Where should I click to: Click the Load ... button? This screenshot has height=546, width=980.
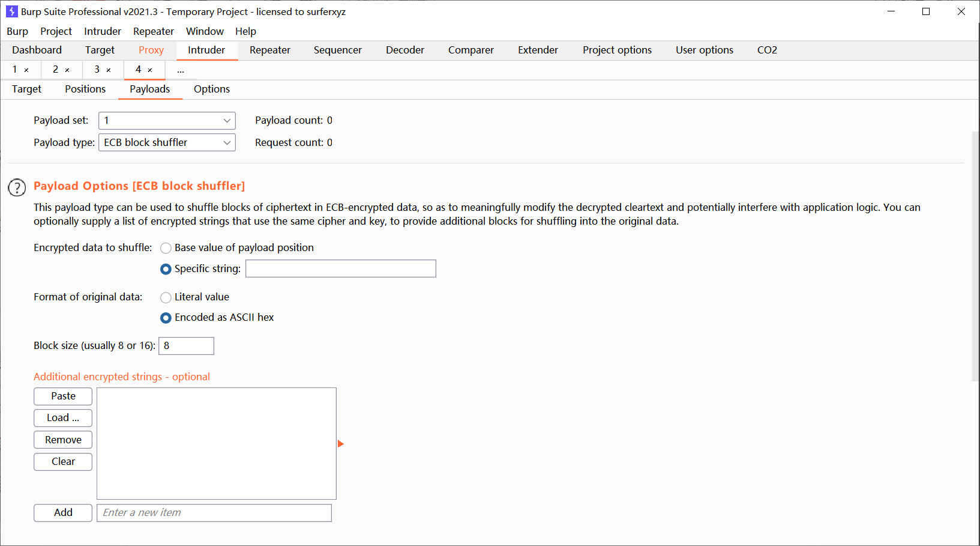pos(63,418)
